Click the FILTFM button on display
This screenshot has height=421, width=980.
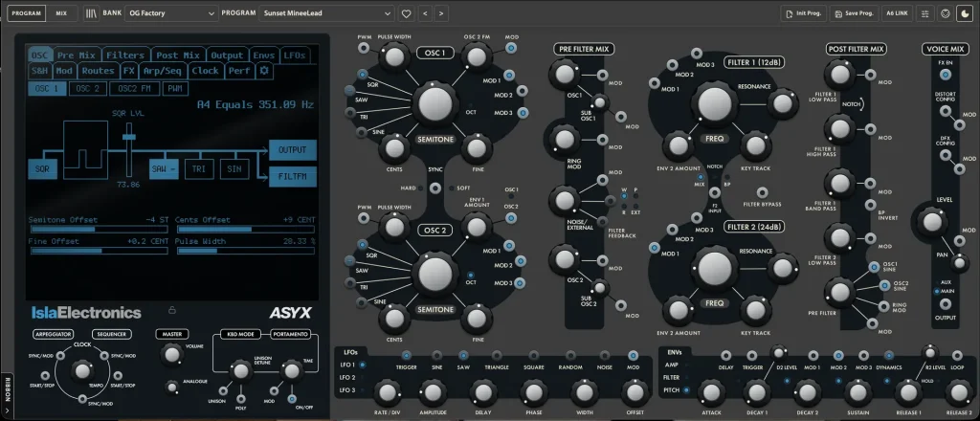pos(293,177)
